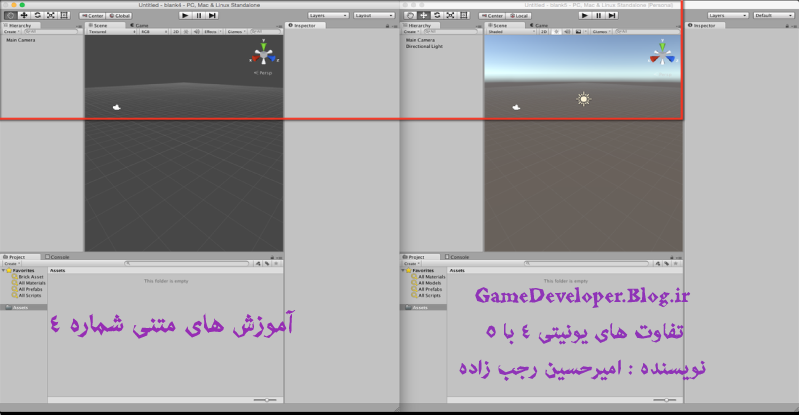Open the Default layout dropdown in the right window
The image size is (799, 415).
773,15
